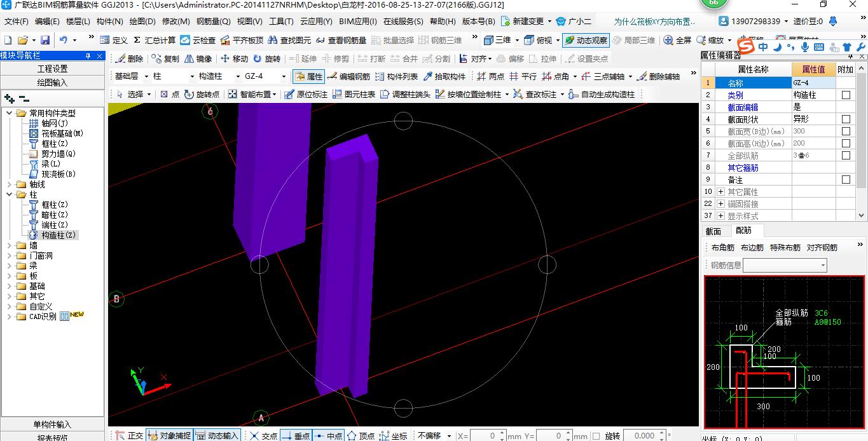Viewport: 868px width, 441px height.
Task: Open 构件列表 component list
Action: [x=396, y=76]
